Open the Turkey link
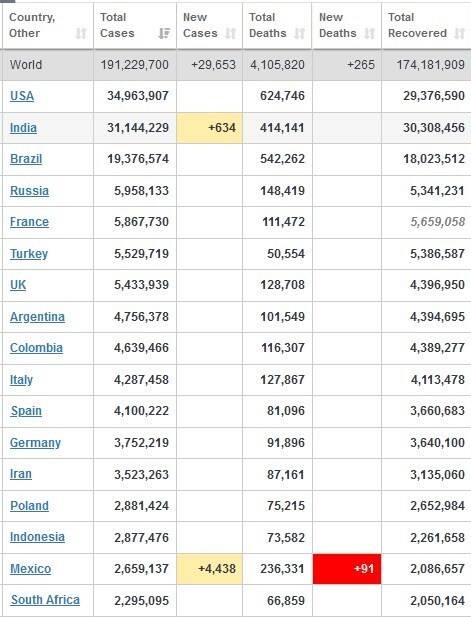471x617 pixels. [x=29, y=254]
